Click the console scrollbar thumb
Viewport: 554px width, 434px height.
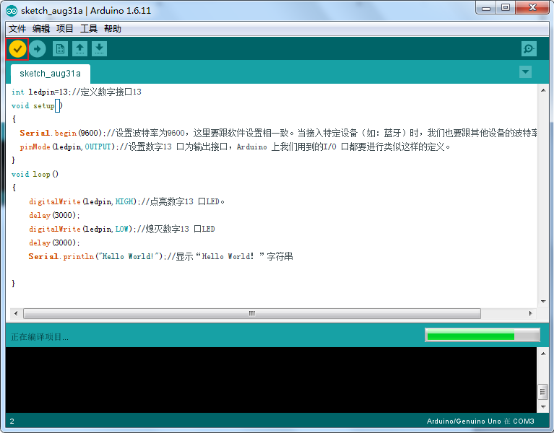point(543,392)
